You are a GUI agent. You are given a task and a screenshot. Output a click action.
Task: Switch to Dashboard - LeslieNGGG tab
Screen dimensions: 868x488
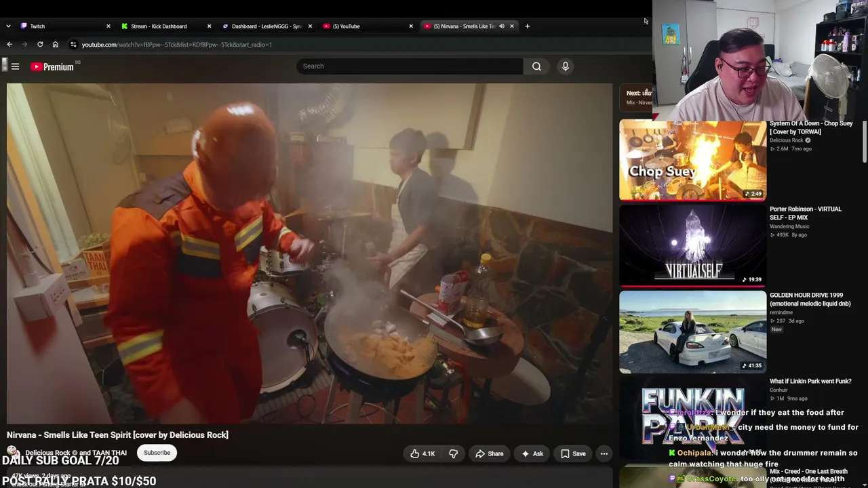266,26
